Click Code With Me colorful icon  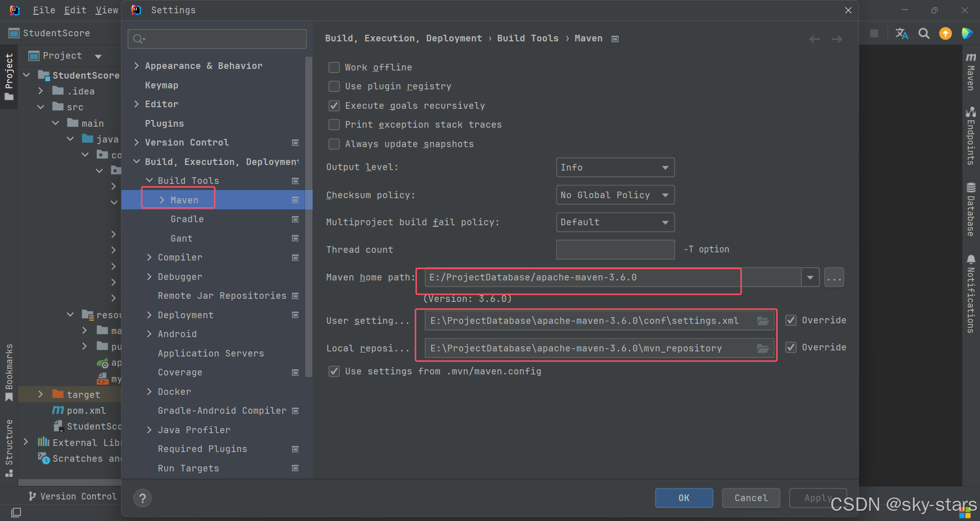coord(967,34)
